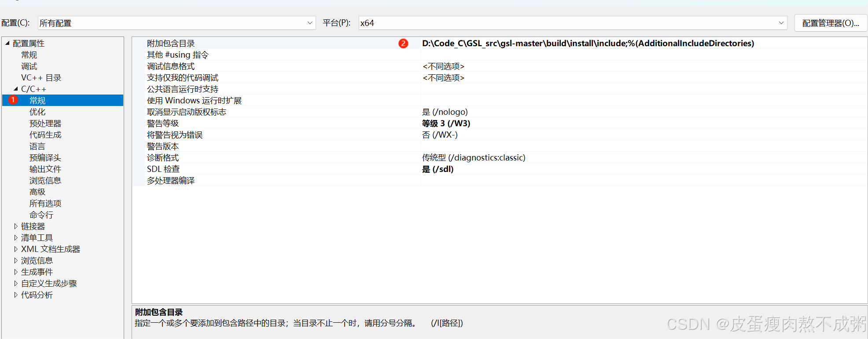Select highlighted 常规 under C/C++
868x339 pixels.
63,100
